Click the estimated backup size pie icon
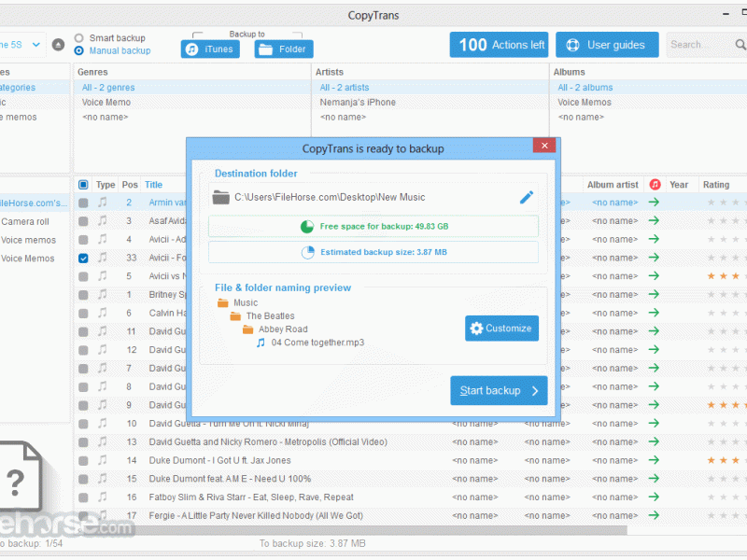The image size is (747, 560). [308, 252]
